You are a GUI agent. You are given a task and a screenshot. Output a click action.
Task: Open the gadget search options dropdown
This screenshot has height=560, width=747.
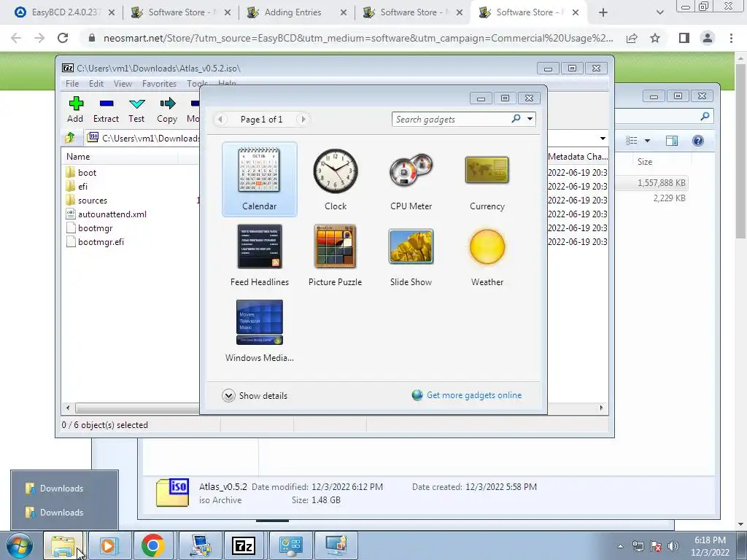[x=530, y=119]
